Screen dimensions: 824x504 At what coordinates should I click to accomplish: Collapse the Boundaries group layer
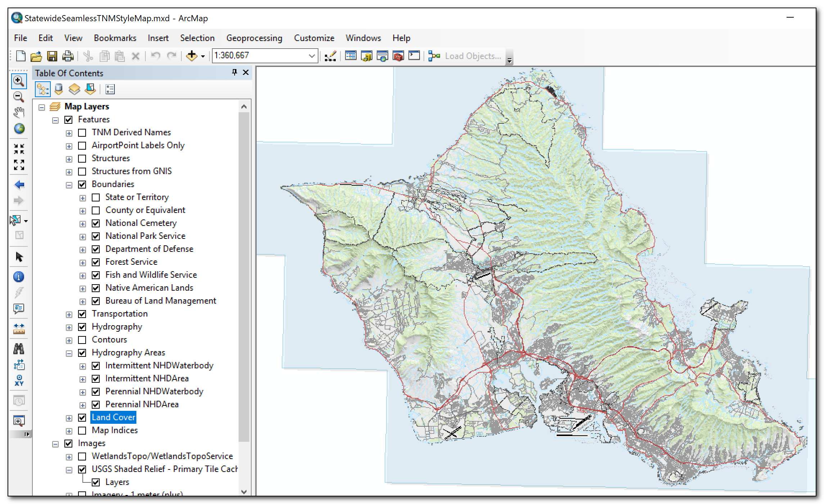tap(69, 185)
